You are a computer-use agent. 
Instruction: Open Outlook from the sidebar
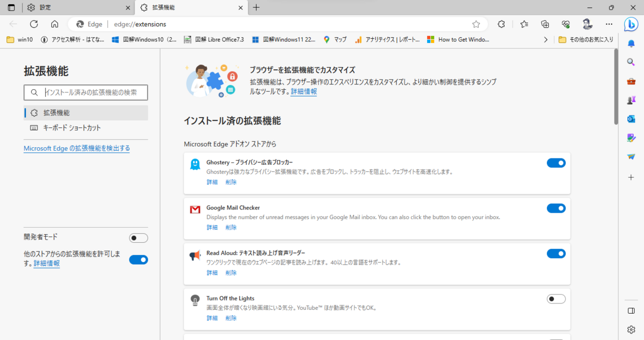tap(631, 119)
